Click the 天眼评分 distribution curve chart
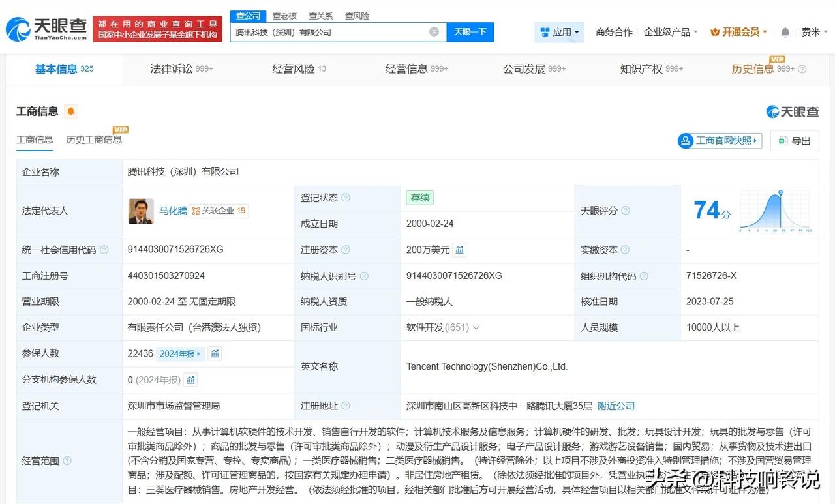 [x=776, y=211]
